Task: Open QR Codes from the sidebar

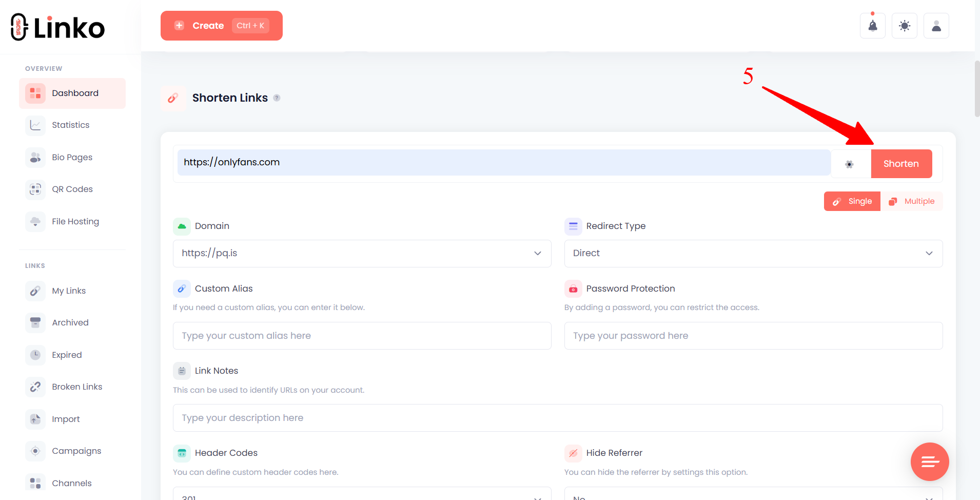Action: coord(72,189)
